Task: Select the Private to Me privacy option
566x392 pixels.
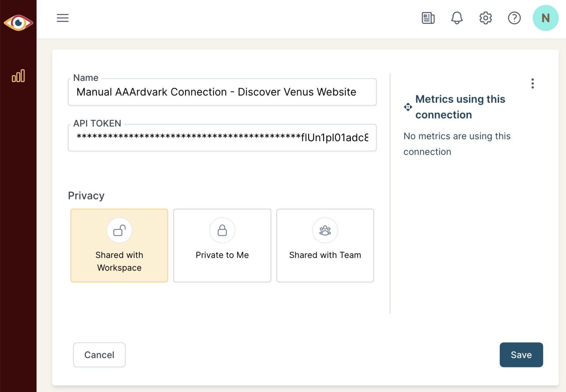Action: [222, 246]
